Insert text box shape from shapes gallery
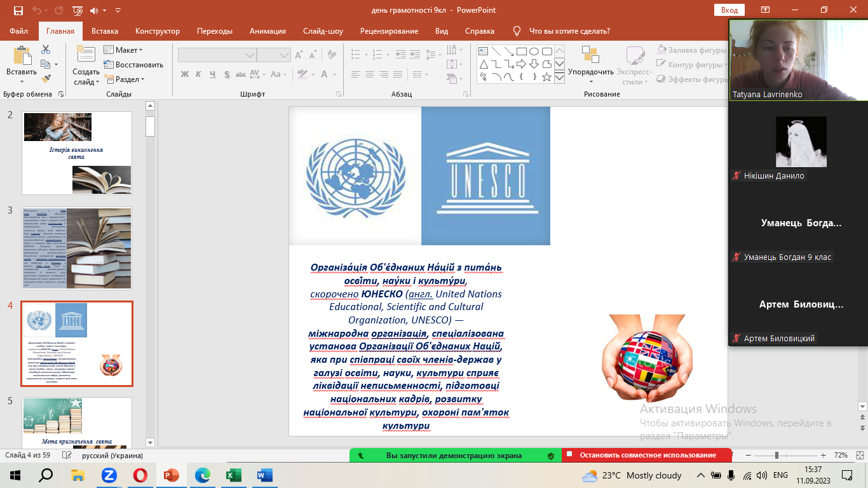The height and width of the screenshot is (488, 868). (483, 51)
